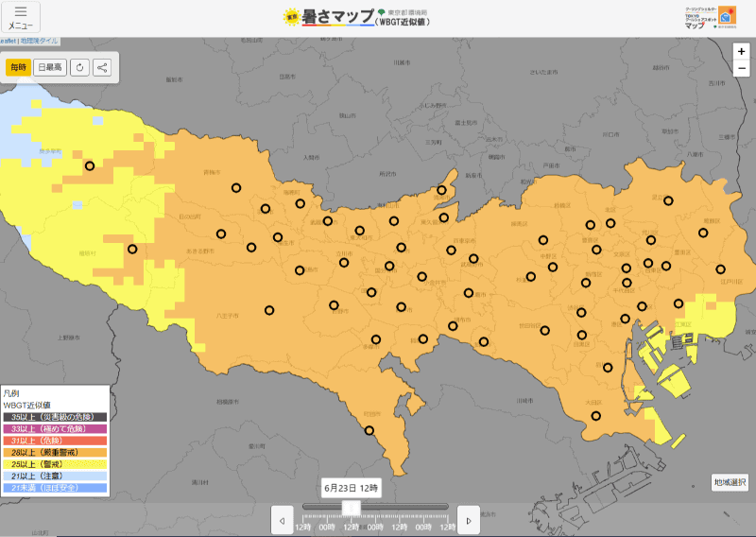
Task: Click the 25以上 警戒 legend swatch
Action: click(x=55, y=464)
